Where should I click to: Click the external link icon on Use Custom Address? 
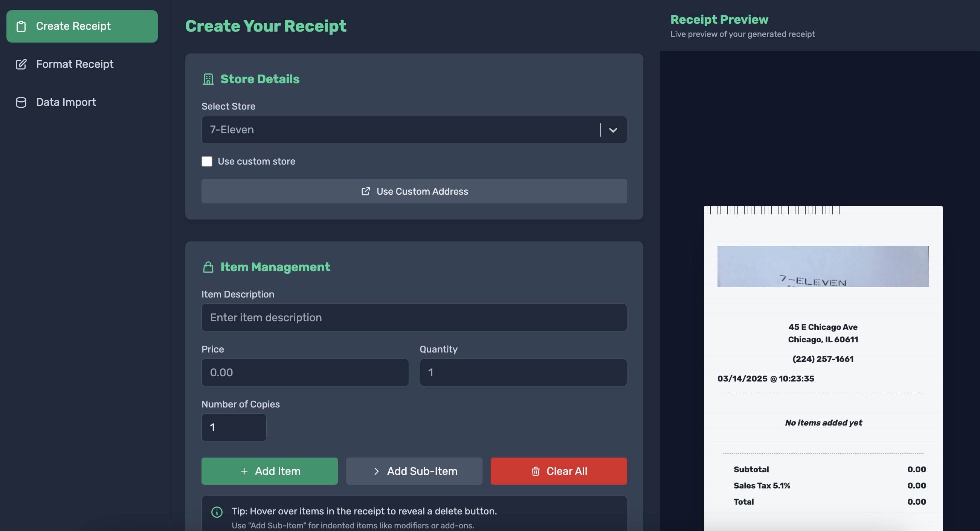(366, 191)
